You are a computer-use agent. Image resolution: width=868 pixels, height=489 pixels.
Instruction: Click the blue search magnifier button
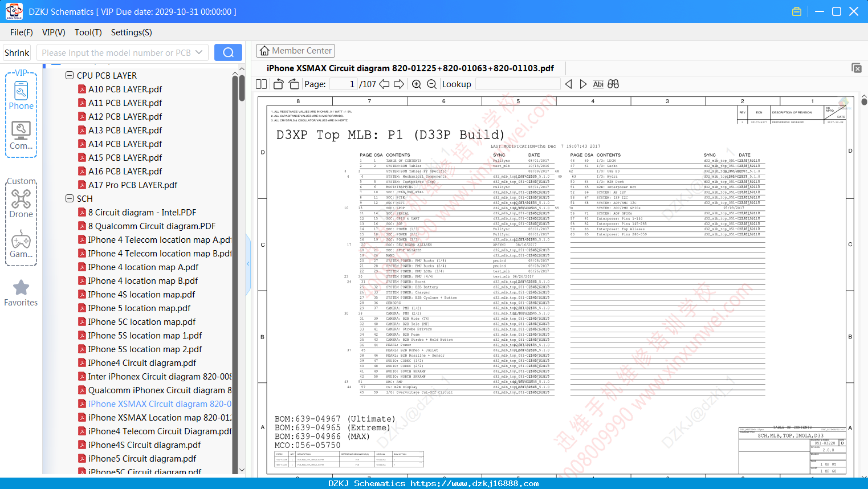(228, 52)
